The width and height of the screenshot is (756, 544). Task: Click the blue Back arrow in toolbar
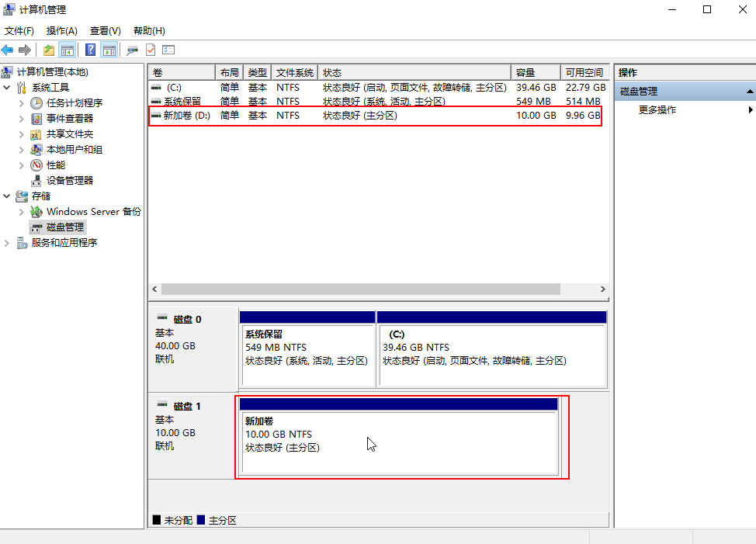point(7,50)
